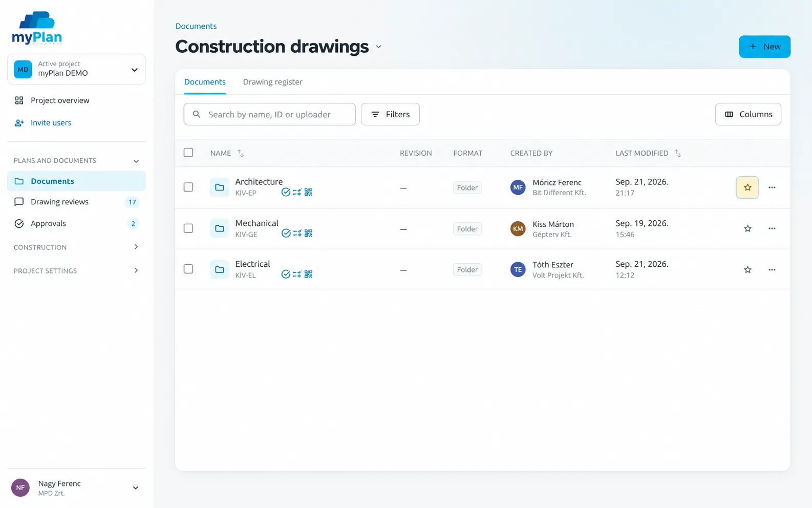Unstar the Architecture folder favorite
The image size is (812, 508).
point(747,187)
